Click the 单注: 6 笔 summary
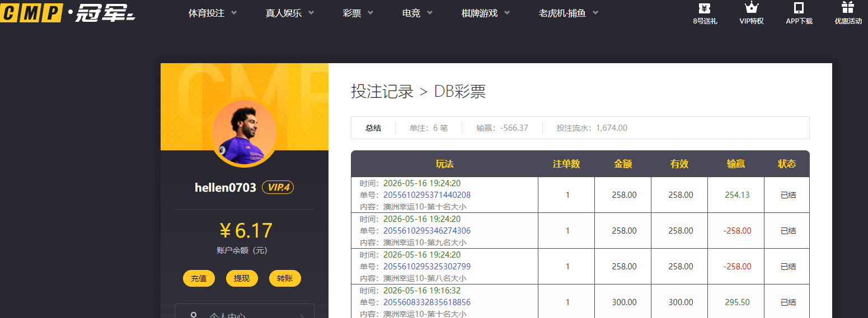Image resolution: width=868 pixels, height=318 pixels. coord(429,128)
